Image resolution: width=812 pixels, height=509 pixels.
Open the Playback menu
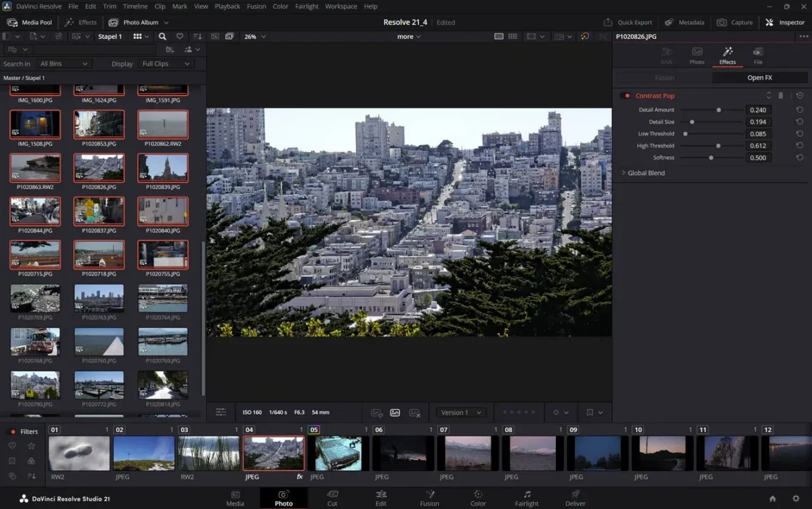tap(228, 6)
